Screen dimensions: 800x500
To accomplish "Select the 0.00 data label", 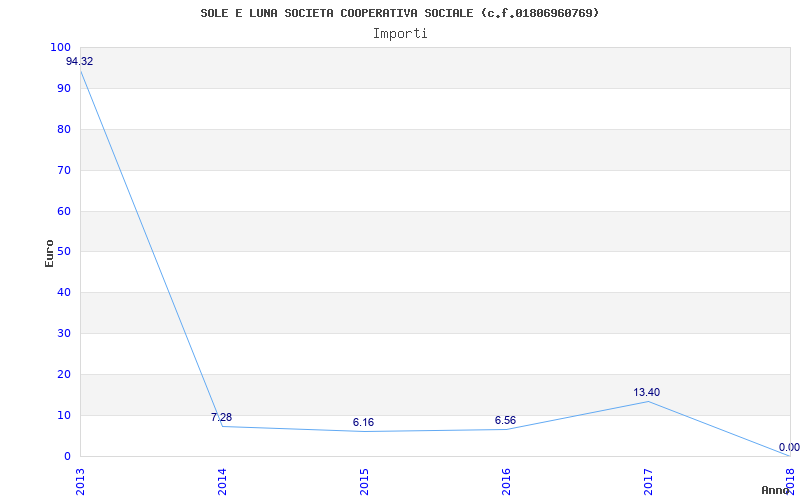I will pos(789,447).
